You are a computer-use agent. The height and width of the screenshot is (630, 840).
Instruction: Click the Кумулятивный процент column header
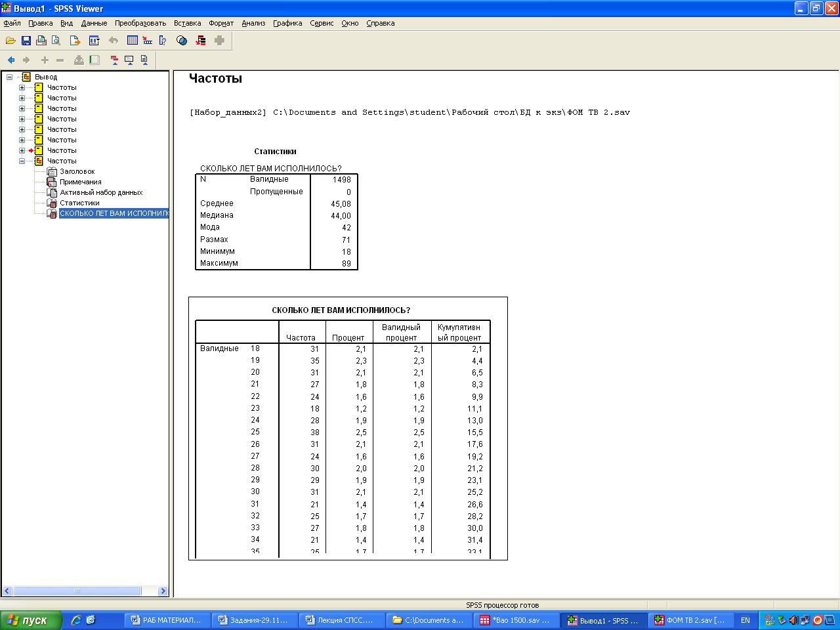point(459,332)
